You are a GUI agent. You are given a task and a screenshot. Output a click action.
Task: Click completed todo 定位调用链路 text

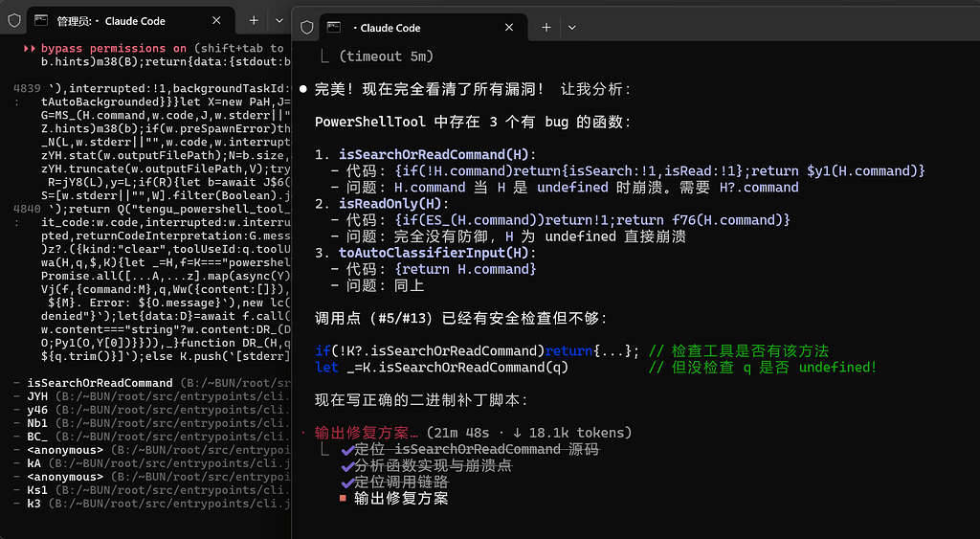click(401, 483)
